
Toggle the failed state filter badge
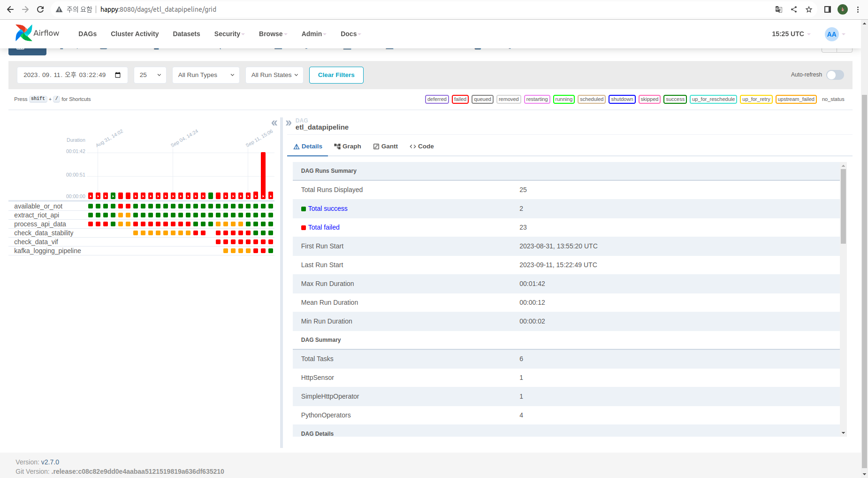pyautogui.click(x=460, y=99)
